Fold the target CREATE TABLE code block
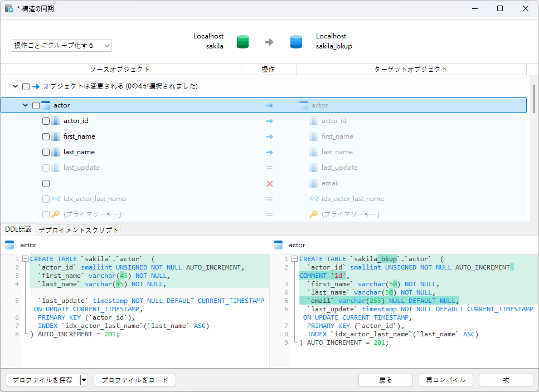 click(295, 259)
